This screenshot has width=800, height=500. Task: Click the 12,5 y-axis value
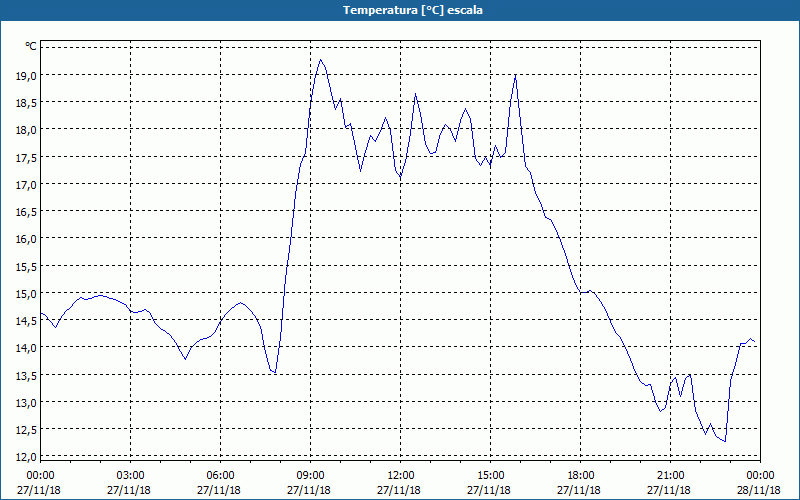(27, 429)
